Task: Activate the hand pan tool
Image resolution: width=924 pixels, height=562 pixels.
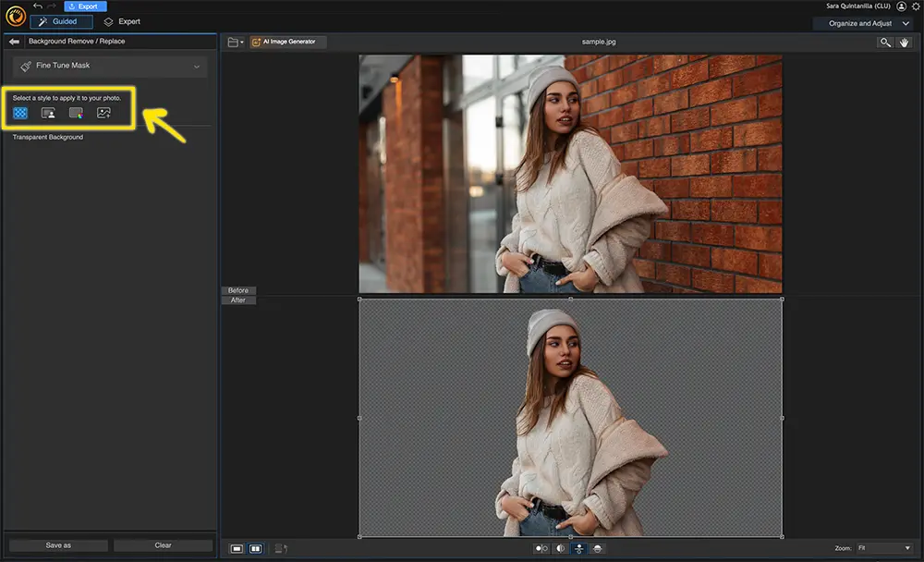Action: (905, 42)
